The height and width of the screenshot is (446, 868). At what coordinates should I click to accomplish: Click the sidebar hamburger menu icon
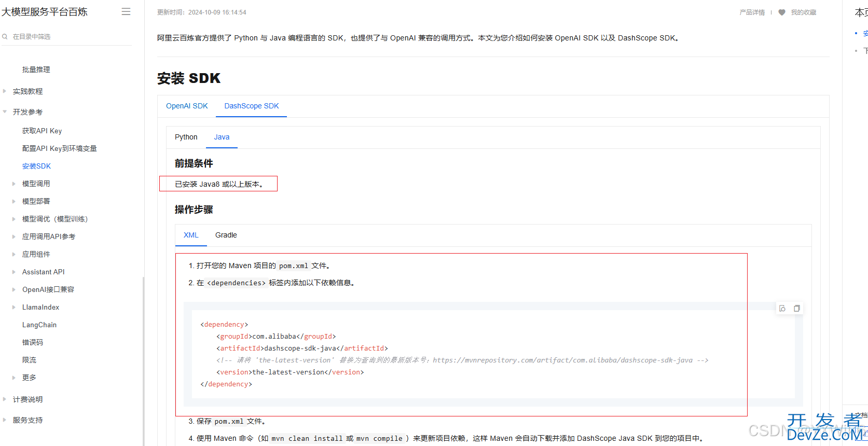tap(126, 11)
